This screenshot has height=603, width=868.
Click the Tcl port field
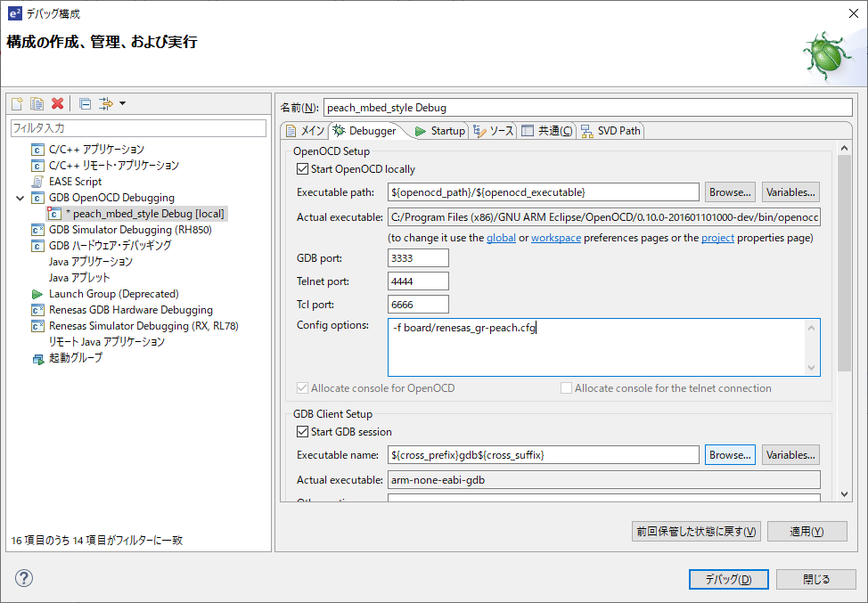coord(418,305)
